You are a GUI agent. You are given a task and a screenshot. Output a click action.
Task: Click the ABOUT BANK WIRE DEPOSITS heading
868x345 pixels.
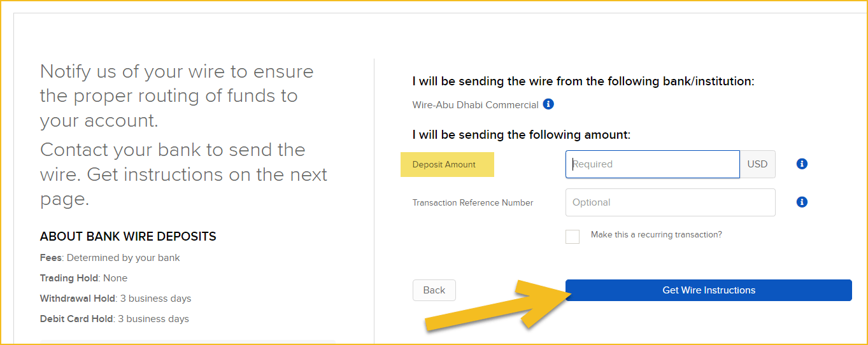(128, 236)
